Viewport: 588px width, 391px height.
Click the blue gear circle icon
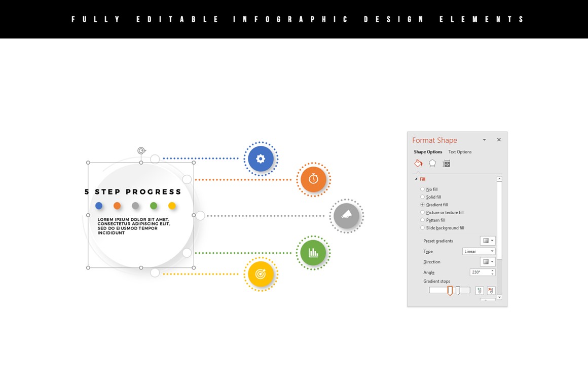tap(261, 159)
